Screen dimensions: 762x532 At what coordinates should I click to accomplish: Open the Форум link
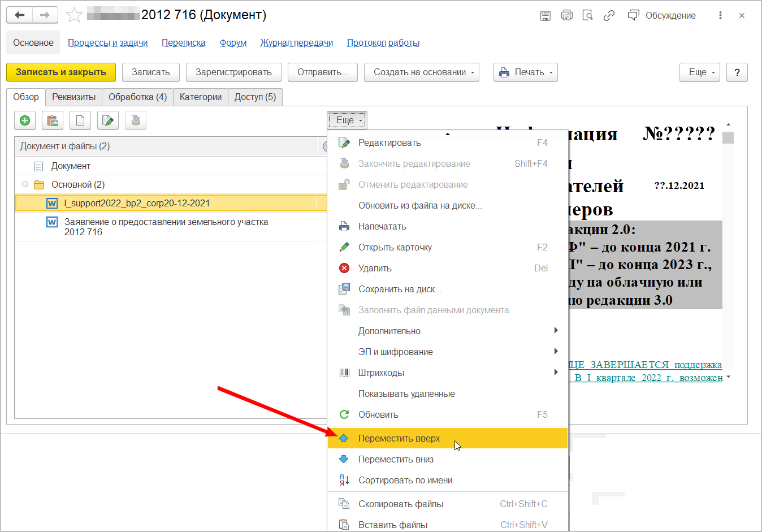[233, 43]
